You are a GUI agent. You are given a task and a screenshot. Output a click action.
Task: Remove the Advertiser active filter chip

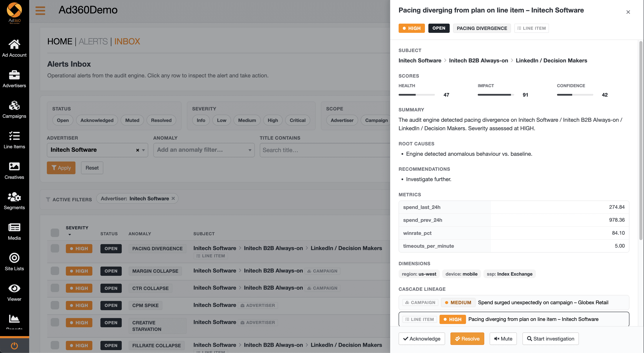173,198
